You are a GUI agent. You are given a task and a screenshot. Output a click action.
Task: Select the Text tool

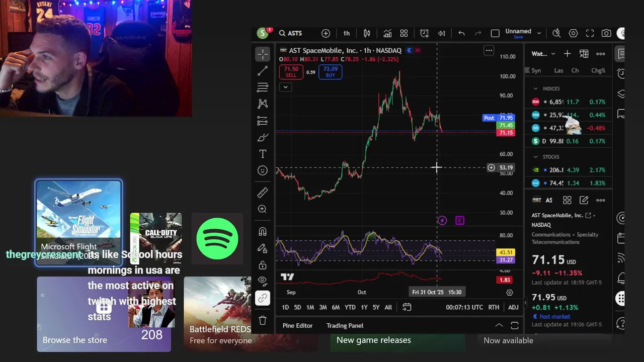coord(263,154)
